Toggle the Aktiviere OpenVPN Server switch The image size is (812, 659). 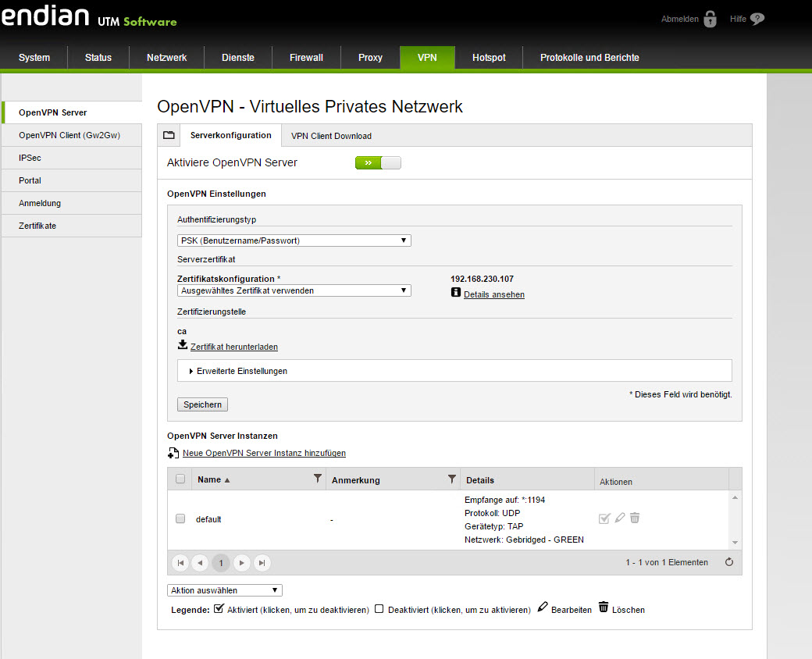378,163
